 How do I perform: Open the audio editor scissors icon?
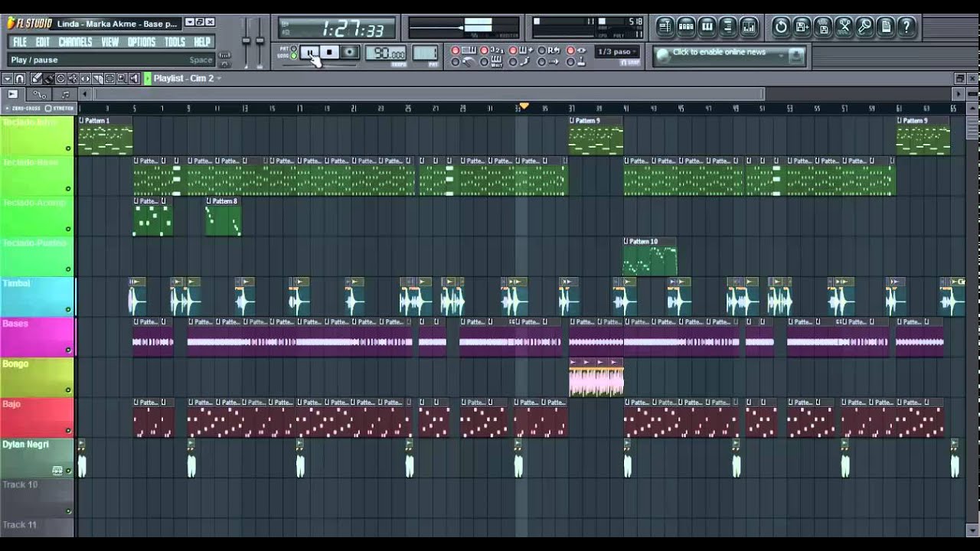(x=844, y=27)
